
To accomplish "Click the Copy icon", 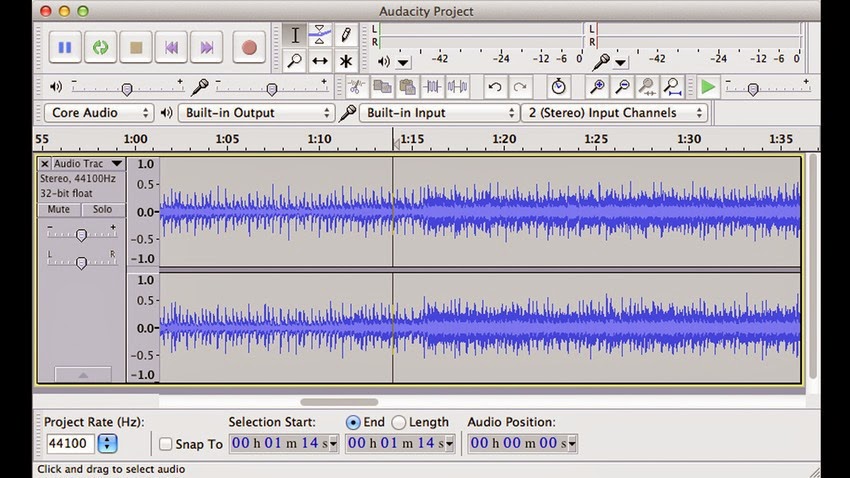I will (382, 87).
